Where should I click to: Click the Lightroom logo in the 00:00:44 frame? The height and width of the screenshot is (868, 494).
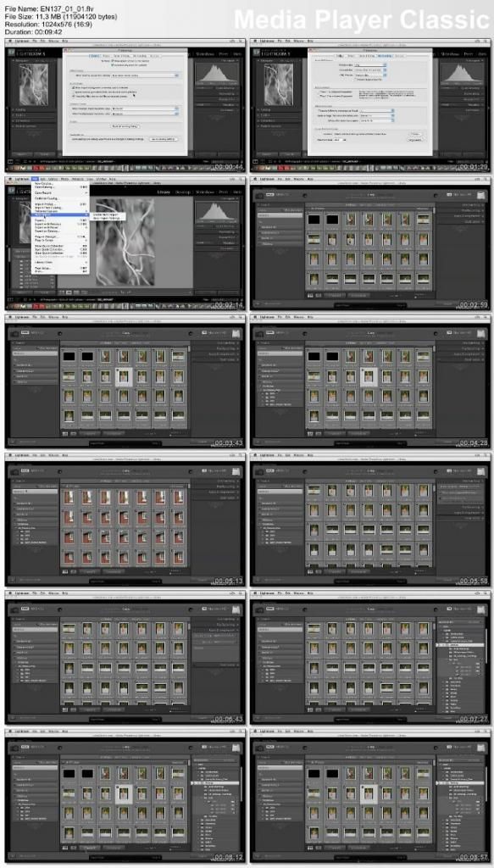(12, 53)
